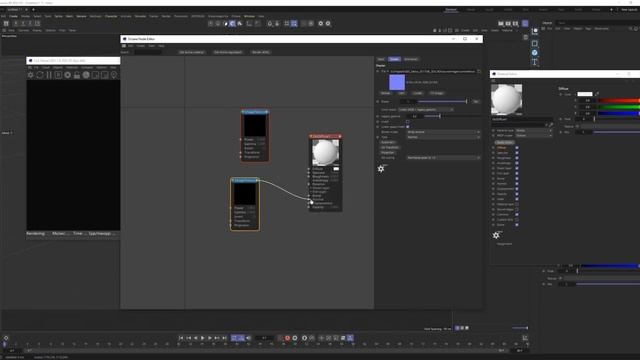Click highlighted blue tool icon in top toolbar

(232, 24)
